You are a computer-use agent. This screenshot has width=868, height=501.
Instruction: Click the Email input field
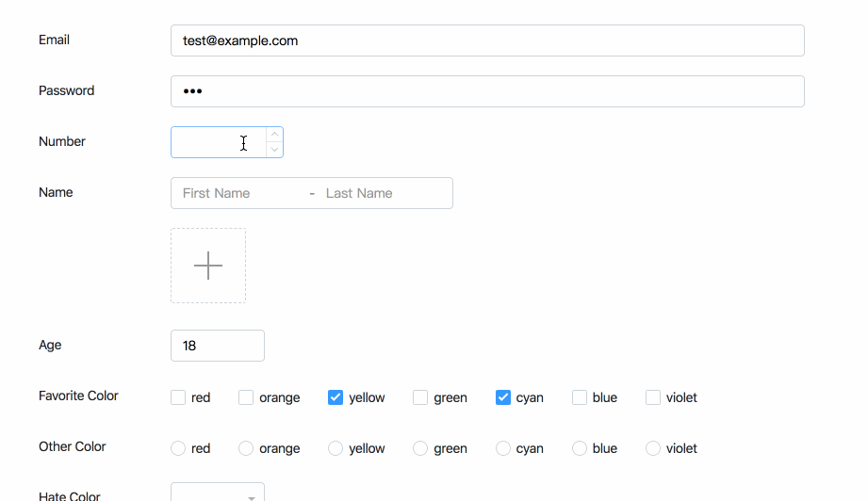tap(487, 40)
